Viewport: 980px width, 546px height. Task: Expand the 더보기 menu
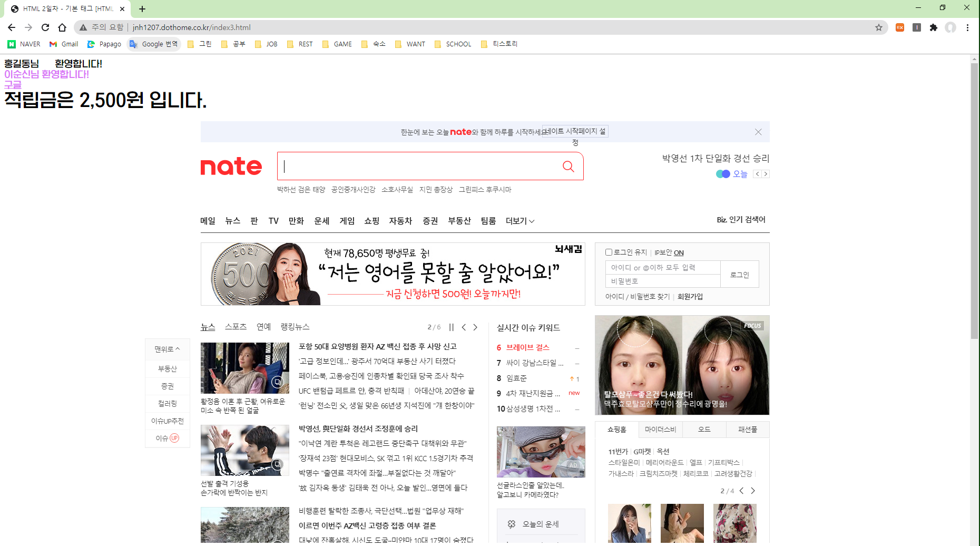pyautogui.click(x=520, y=221)
